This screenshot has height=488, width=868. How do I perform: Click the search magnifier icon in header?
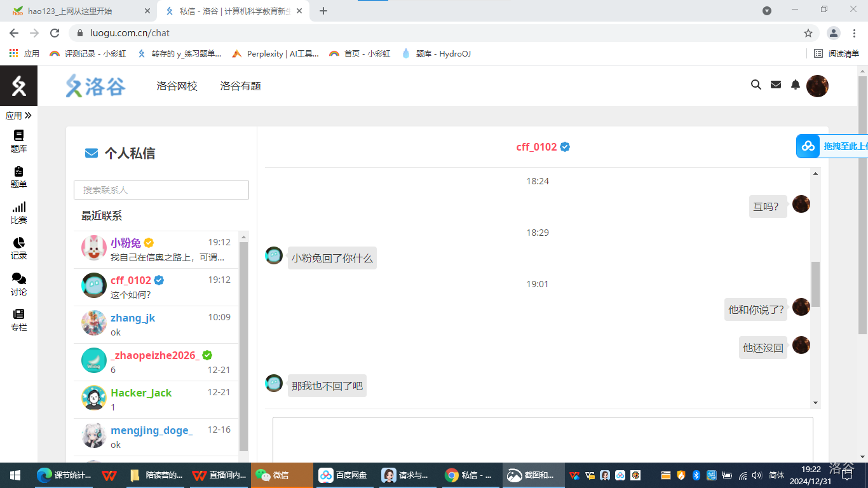(756, 85)
